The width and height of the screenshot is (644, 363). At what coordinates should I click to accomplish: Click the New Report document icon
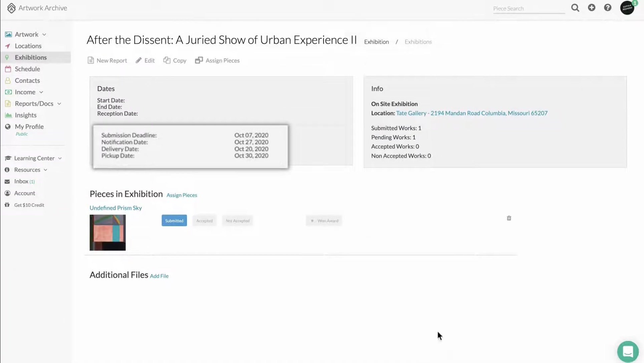(91, 60)
